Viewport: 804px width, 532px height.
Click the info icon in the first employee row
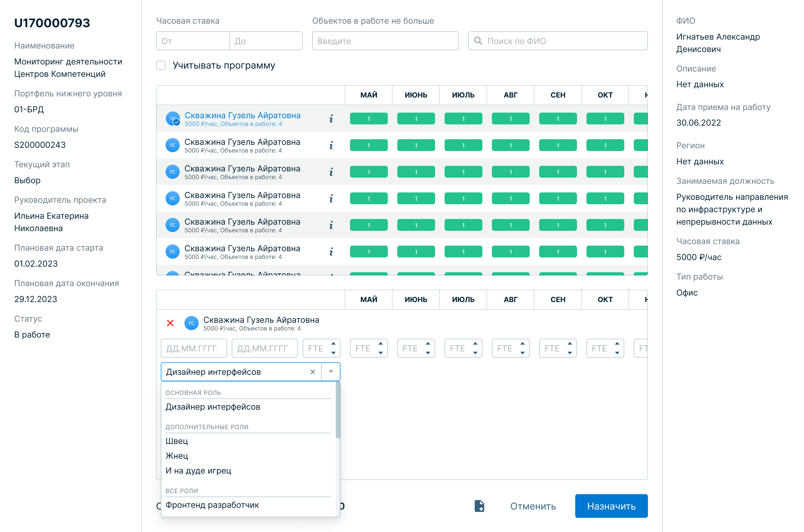[x=331, y=119]
